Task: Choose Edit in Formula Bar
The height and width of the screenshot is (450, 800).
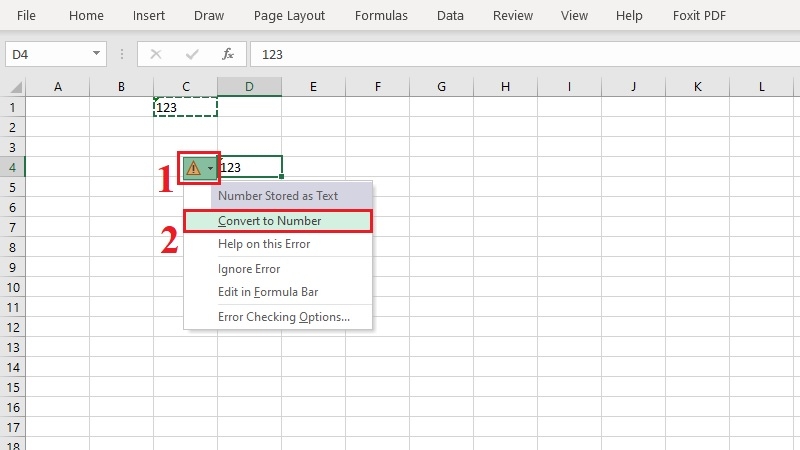Action: (x=278, y=292)
